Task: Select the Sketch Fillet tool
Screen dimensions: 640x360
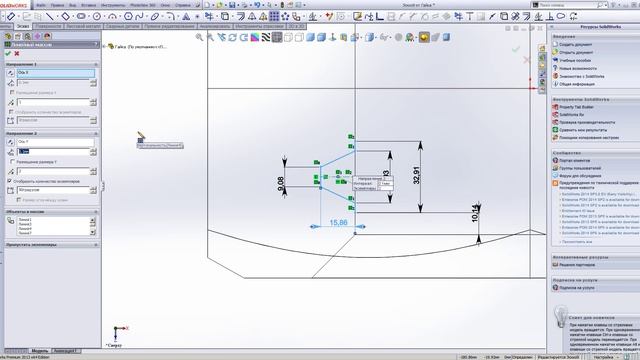Action: click(x=171, y=16)
